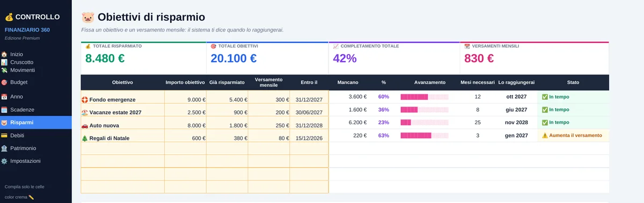
Task: Click the 42% completion value
Action: tap(345, 58)
